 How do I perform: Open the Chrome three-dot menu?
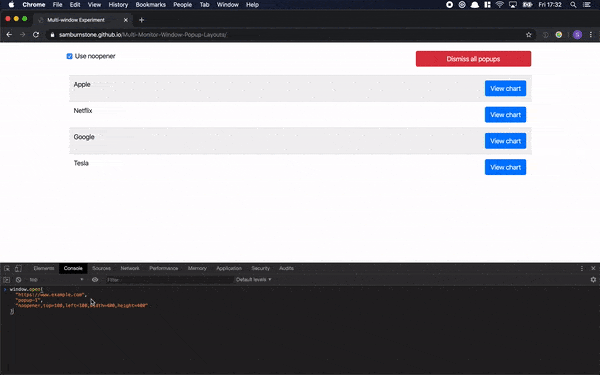(591, 34)
